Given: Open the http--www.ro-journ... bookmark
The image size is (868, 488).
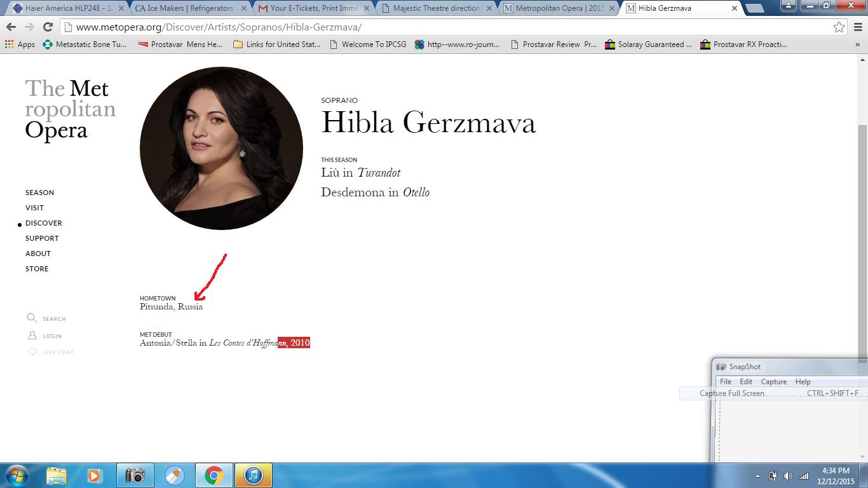Looking at the screenshot, I should pos(457,44).
